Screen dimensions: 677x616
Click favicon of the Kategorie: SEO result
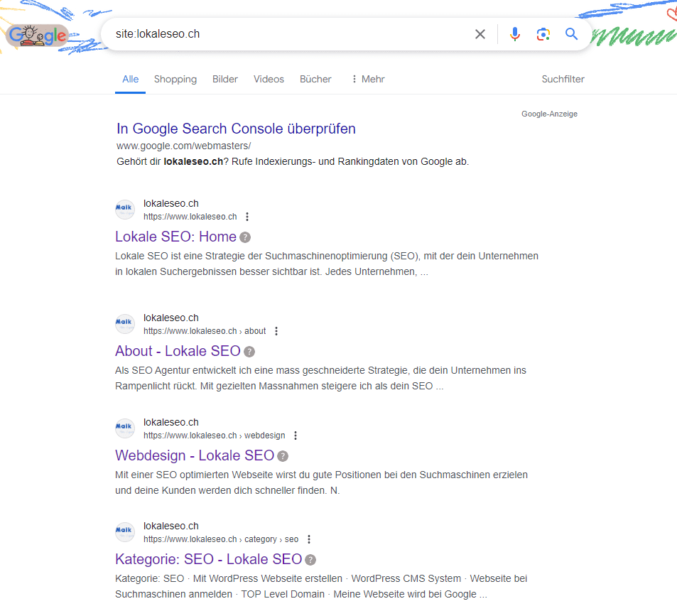coord(125,532)
